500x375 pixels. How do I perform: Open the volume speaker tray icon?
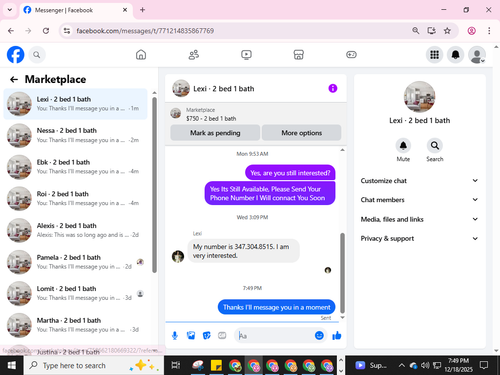click(425, 366)
